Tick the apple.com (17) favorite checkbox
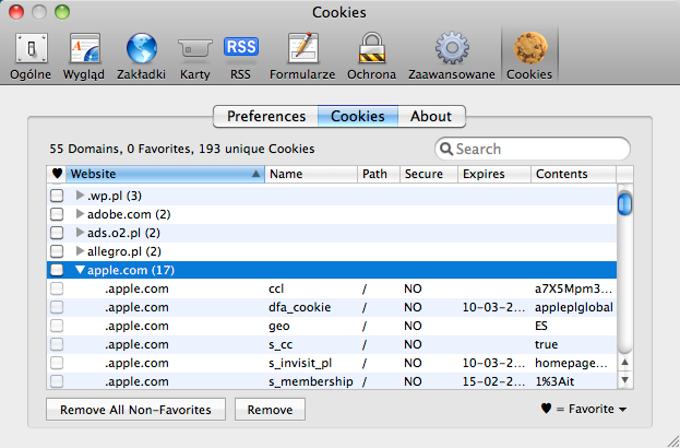680x448 pixels. (56, 270)
